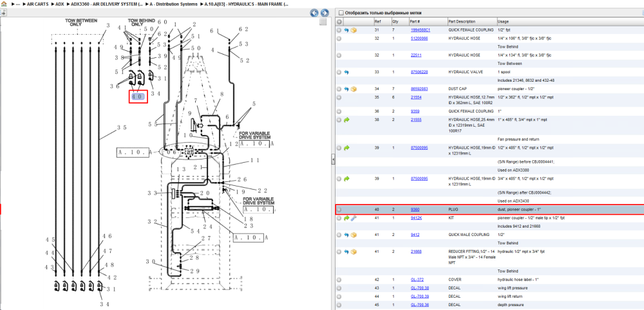Click Usage column header
The height and width of the screenshot is (310, 644).
(570, 21)
